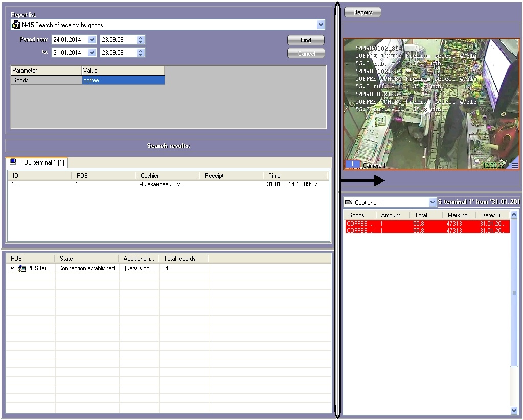523x420 pixels.
Task: Click the Cancel button
Action: (x=306, y=53)
